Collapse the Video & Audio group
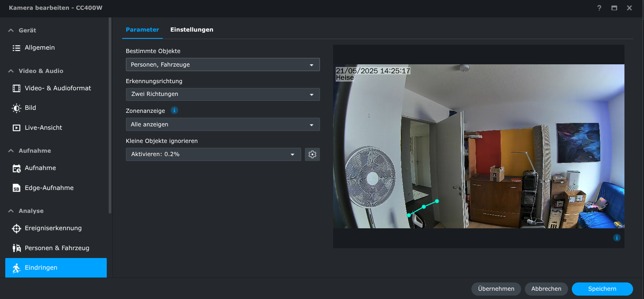 [11, 71]
